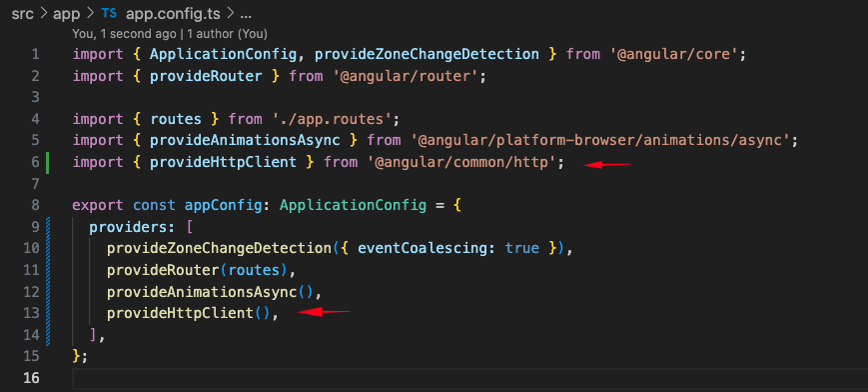Click the blue modified-lines gutter marker
Viewport: 868px width, 392px height.
48,281
